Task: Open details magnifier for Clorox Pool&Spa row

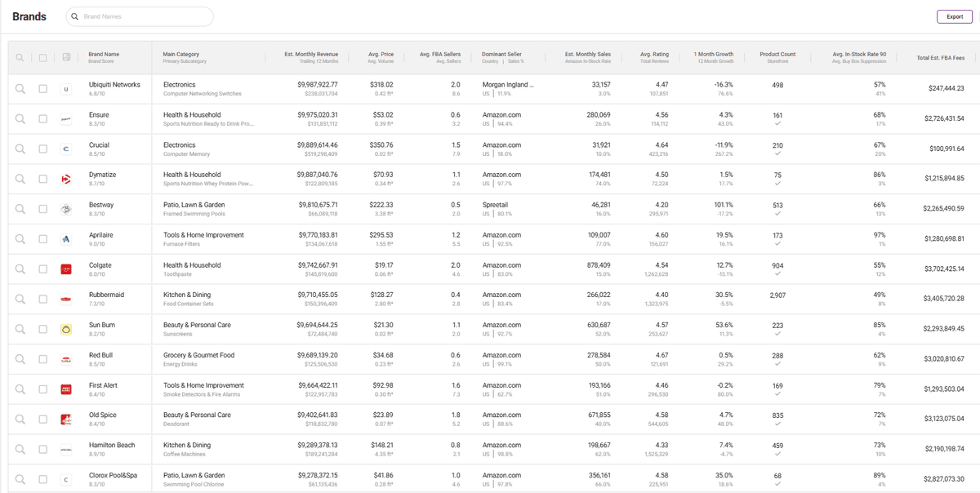Action: 20,479
